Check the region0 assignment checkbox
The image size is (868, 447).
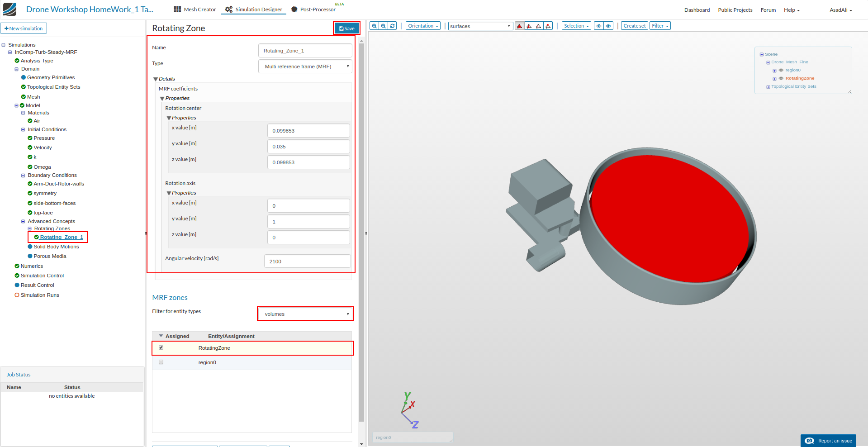coord(161,362)
